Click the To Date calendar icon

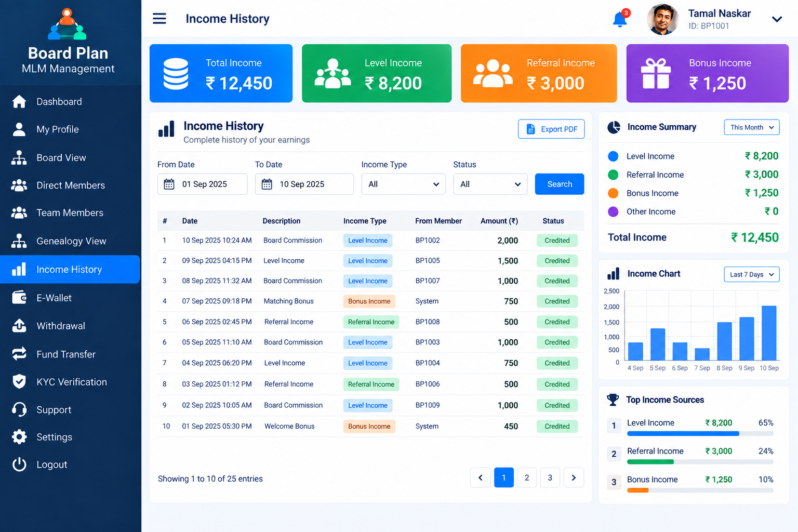pos(267,184)
